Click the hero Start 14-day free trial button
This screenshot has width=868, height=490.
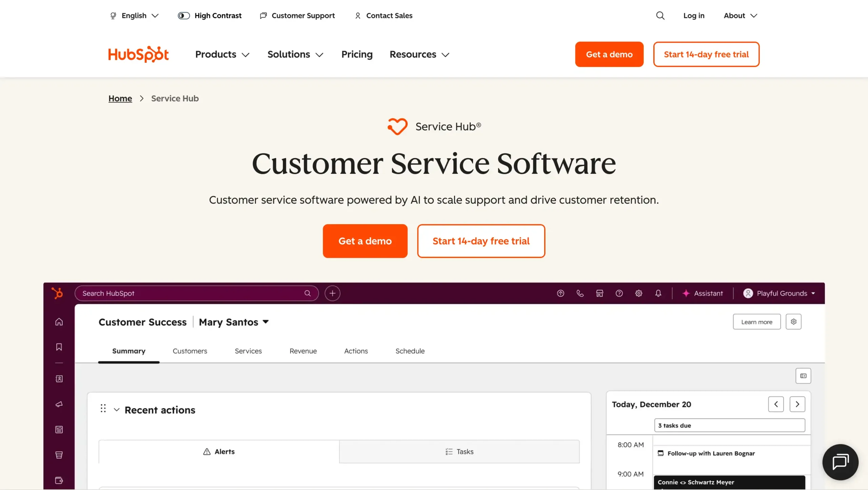(481, 241)
